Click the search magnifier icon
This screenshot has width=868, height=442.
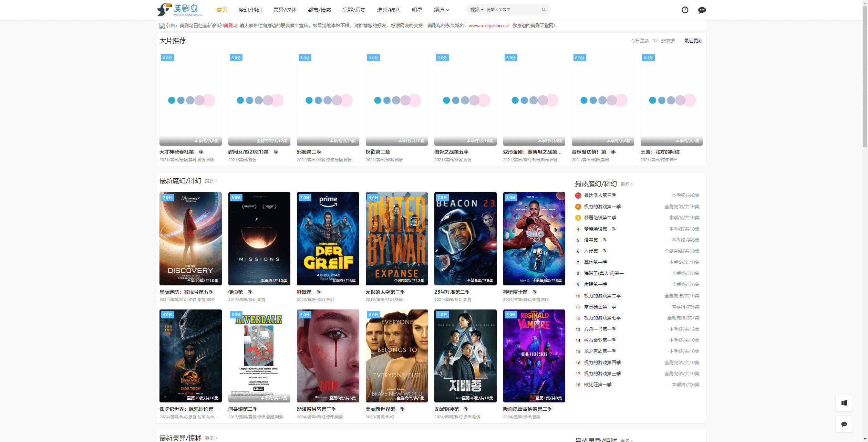pyautogui.click(x=544, y=10)
